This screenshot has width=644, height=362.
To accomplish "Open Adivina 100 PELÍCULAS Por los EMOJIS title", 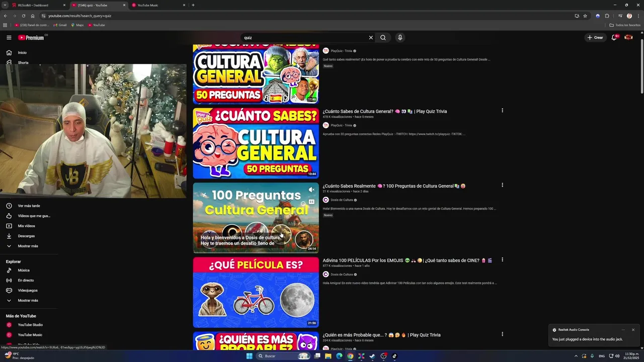I will (x=408, y=260).
